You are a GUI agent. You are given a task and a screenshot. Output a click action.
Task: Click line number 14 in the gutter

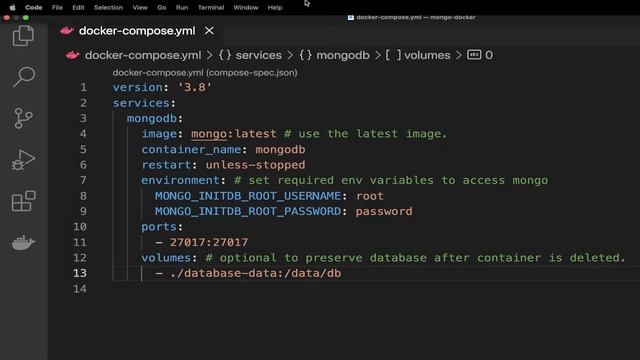pos(80,289)
